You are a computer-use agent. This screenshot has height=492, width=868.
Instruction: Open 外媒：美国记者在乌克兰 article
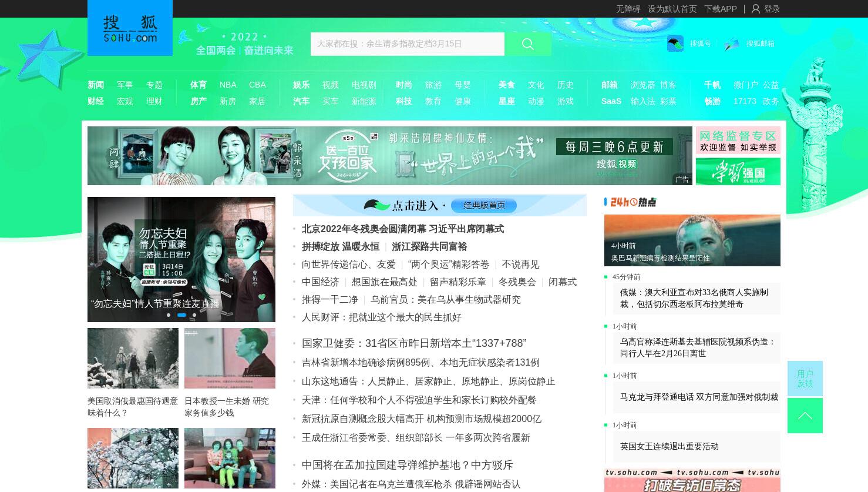(x=411, y=484)
